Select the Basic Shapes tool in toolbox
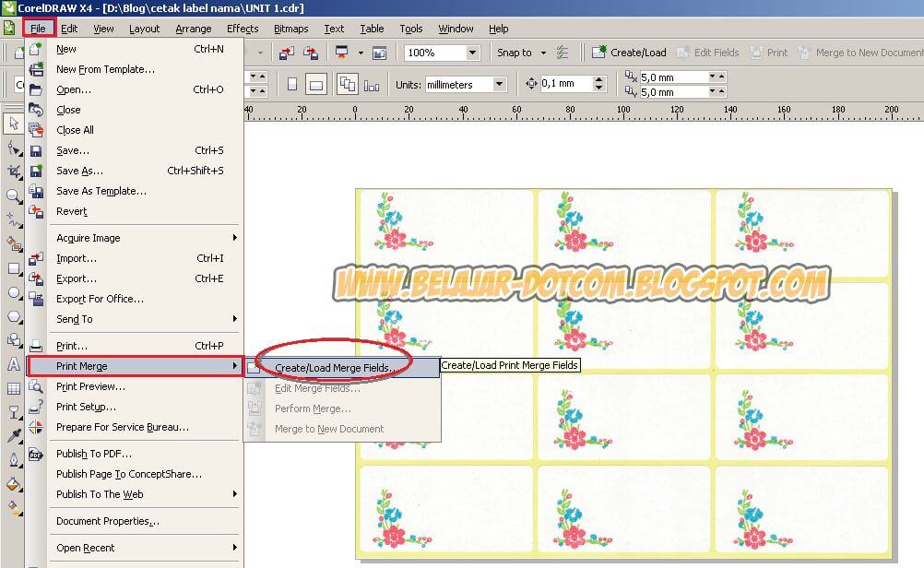 point(13,340)
